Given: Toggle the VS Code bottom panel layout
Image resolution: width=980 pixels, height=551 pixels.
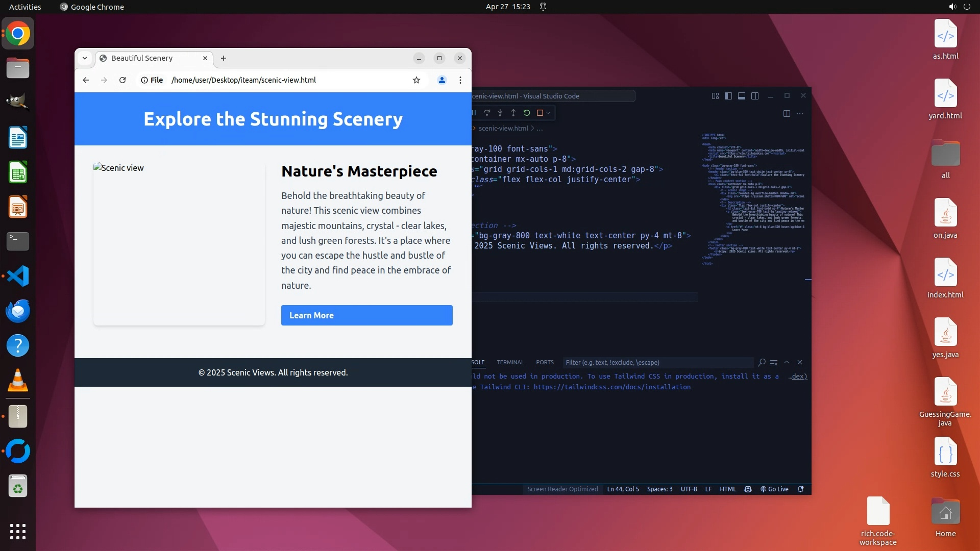Looking at the screenshot, I should (x=742, y=96).
